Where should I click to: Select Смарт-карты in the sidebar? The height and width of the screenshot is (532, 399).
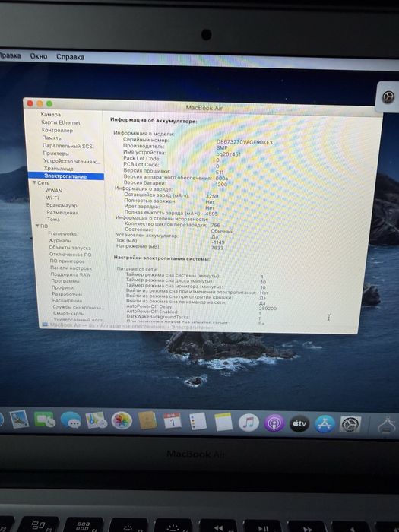[x=69, y=313]
